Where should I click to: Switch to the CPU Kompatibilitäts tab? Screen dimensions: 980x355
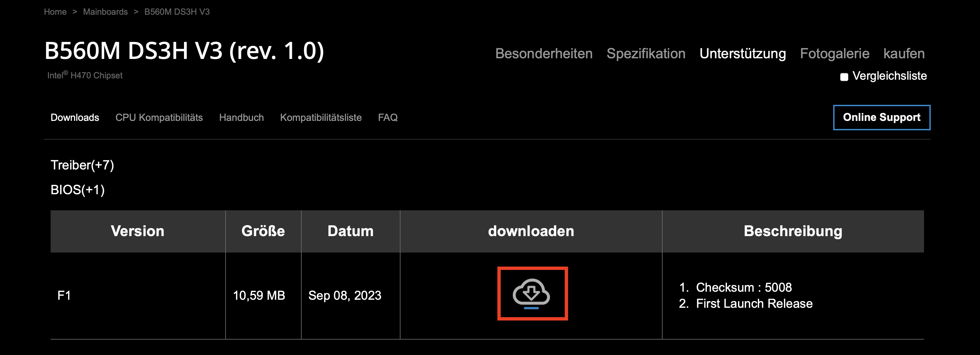(159, 118)
